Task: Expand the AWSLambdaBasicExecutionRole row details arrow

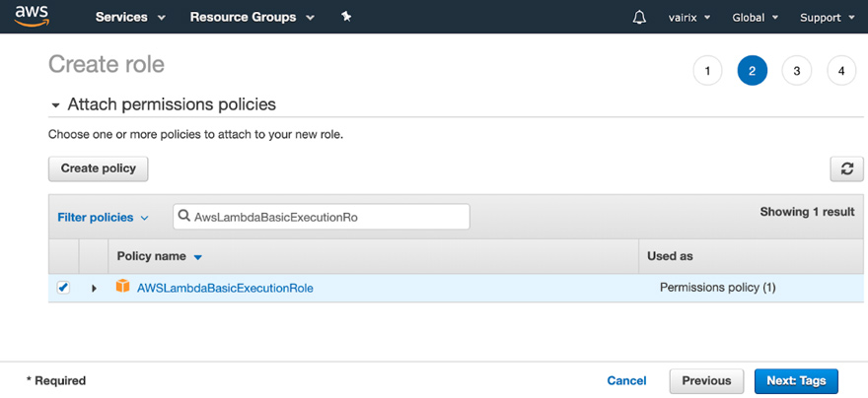Action: coord(94,288)
